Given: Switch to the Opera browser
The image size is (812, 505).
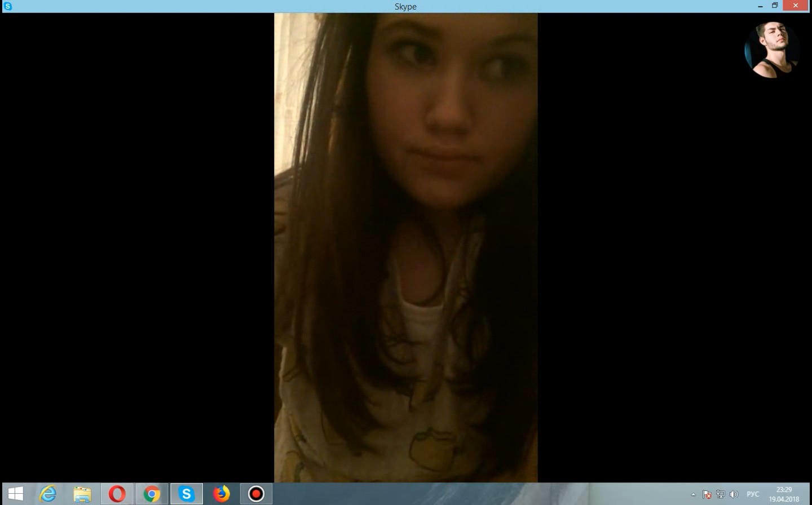Looking at the screenshot, I should tap(117, 494).
